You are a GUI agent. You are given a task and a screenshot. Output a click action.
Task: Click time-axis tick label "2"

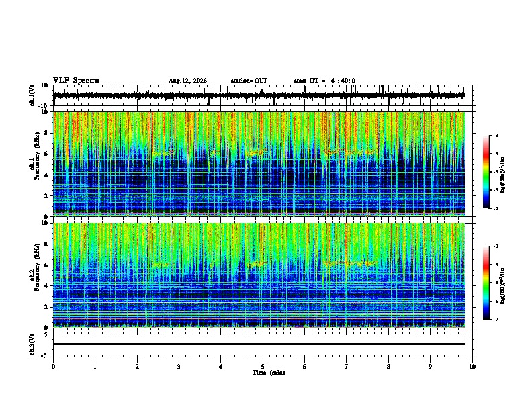pyautogui.click(x=137, y=367)
